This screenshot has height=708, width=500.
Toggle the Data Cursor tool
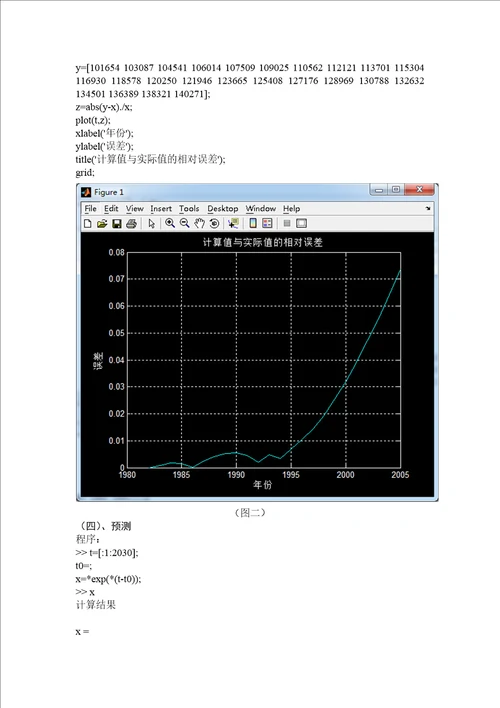click(x=233, y=223)
